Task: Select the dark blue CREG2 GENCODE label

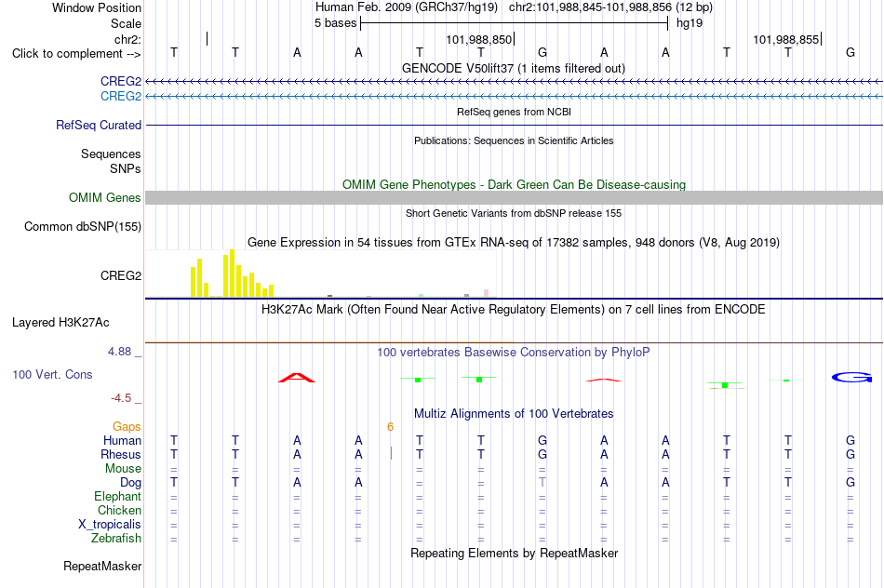Action: pos(121,81)
